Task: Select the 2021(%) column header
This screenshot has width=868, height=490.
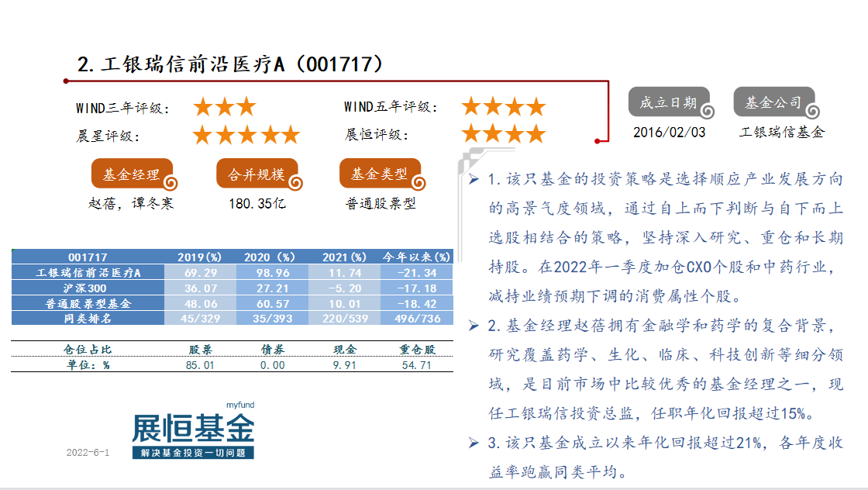Action: pos(344,257)
